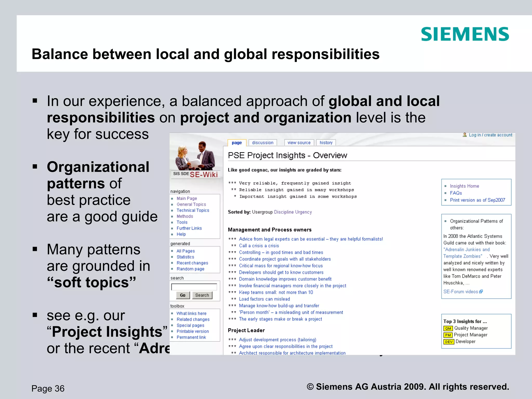Image resolution: width=532 pixels, height=399 pixels.
Task: Open Architect responsible for architecture implementation
Action: click(292, 353)
